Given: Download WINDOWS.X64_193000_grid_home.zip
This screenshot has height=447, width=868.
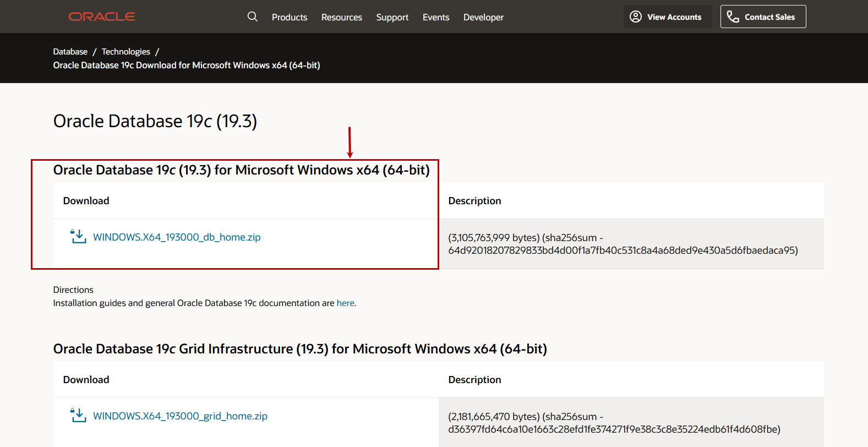Looking at the screenshot, I should (x=180, y=416).
